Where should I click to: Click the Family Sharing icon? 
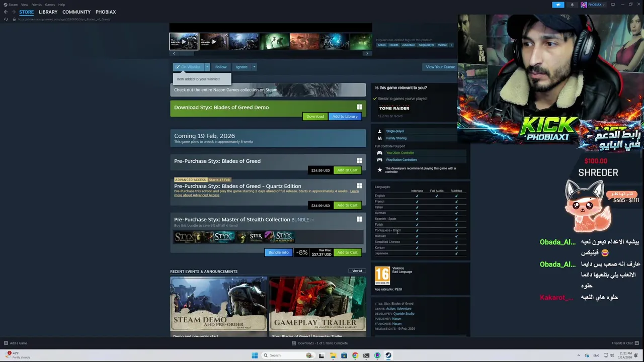[x=379, y=138]
